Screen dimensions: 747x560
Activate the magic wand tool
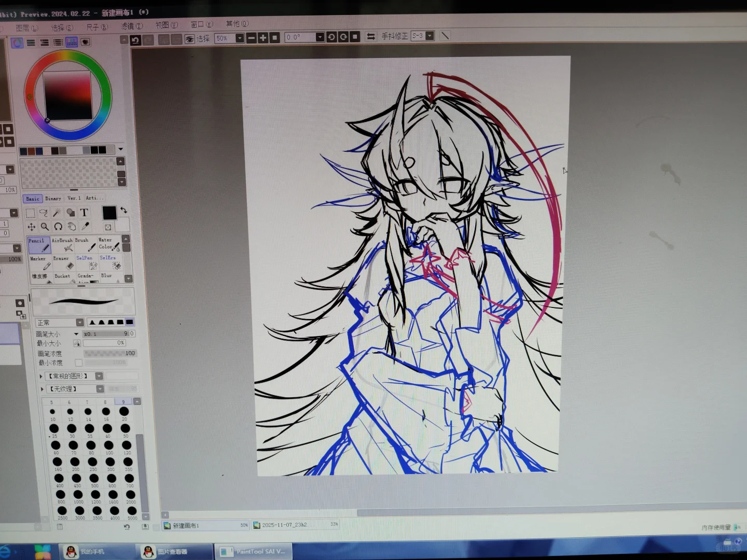(x=58, y=213)
